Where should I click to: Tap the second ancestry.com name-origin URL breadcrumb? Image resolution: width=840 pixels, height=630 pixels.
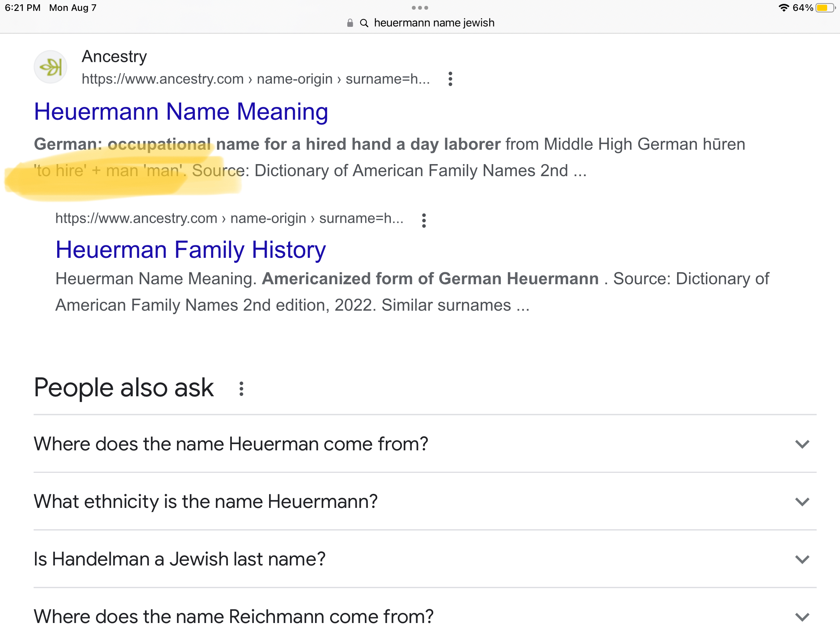coord(229,218)
